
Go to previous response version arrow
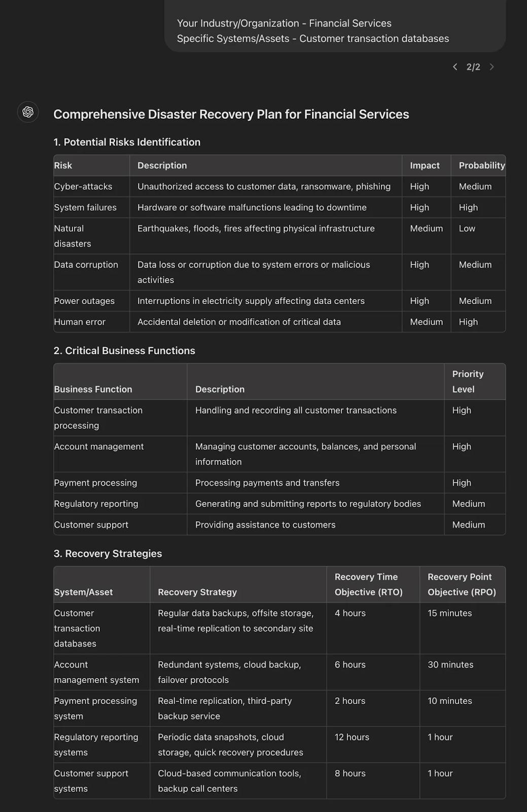455,67
